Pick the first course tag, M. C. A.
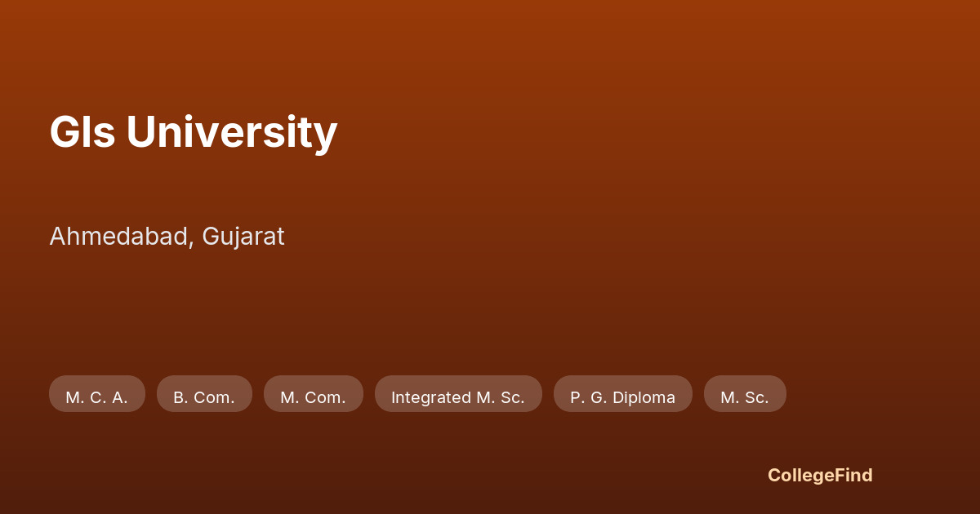The image size is (980, 514). click(96, 397)
